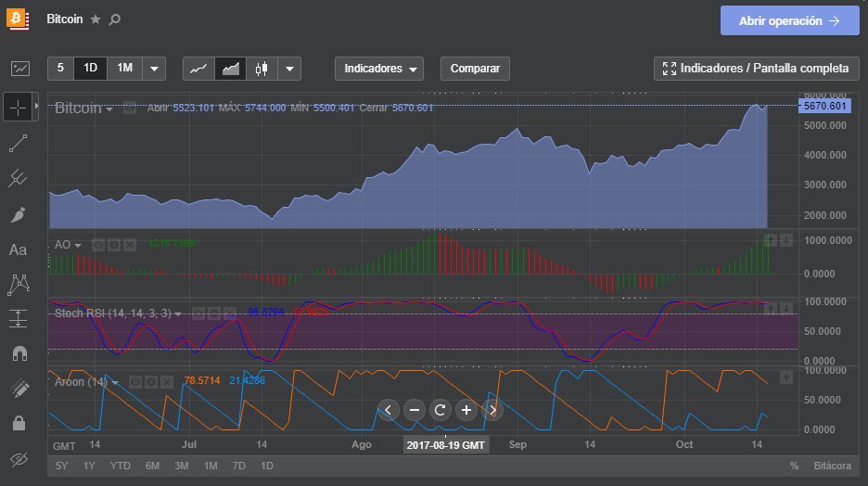Open the Indicadores dropdown
The height and width of the screenshot is (486, 868).
click(379, 69)
